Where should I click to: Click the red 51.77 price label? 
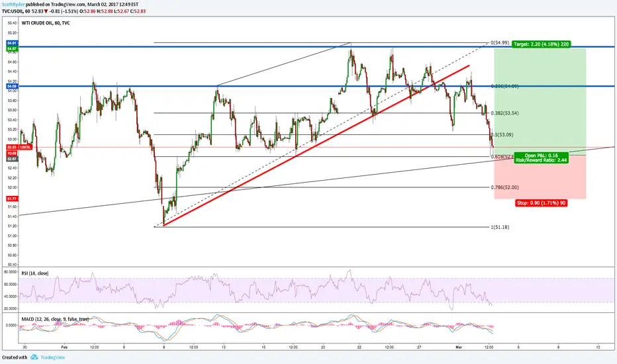pos(12,199)
